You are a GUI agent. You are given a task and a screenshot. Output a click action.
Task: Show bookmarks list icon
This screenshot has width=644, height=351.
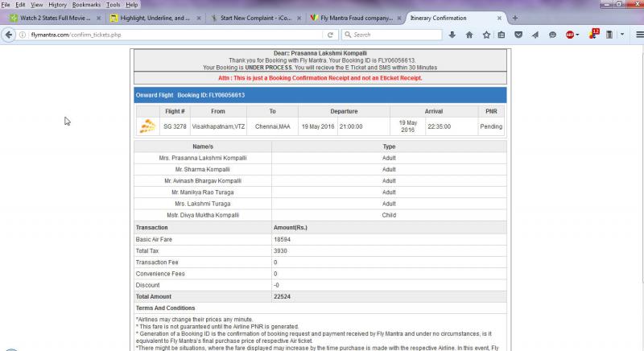(502, 35)
